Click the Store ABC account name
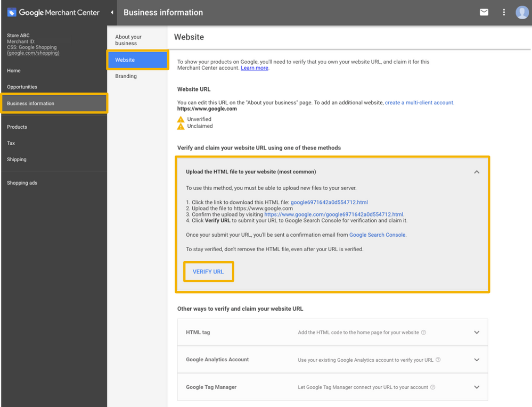The image size is (532, 407). click(18, 35)
